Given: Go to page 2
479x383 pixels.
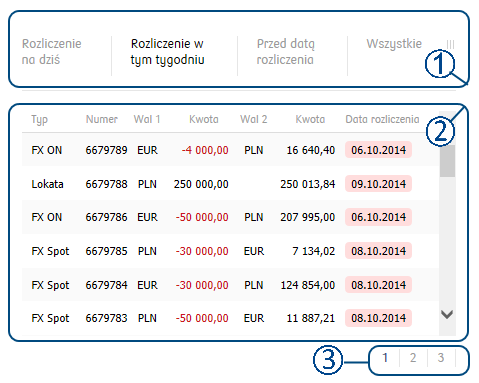Looking at the screenshot, I should coord(413,358).
